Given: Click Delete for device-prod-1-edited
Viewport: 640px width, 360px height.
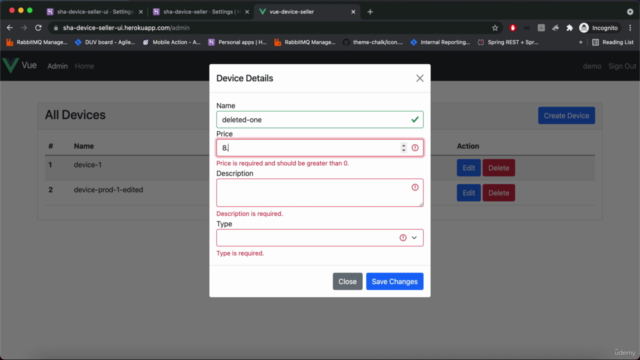Looking at the screenshot, I should click(x=499, y=193).
